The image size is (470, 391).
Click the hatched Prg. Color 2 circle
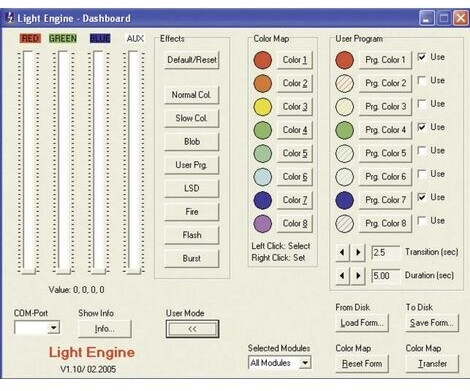pos(344,83)
